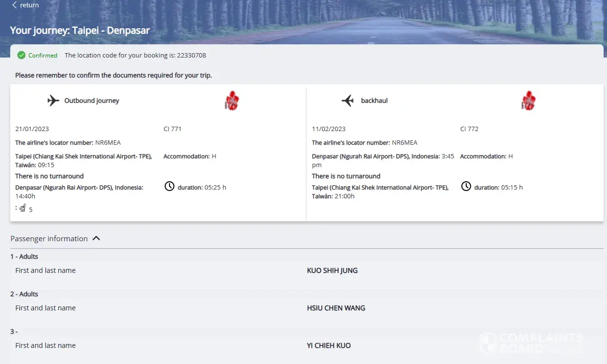Click the seat icon in outbound journey

[x=22, y=208]
